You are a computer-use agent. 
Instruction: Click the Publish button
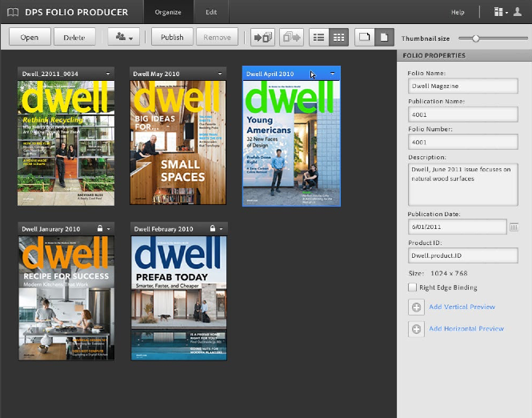(172, 37)
